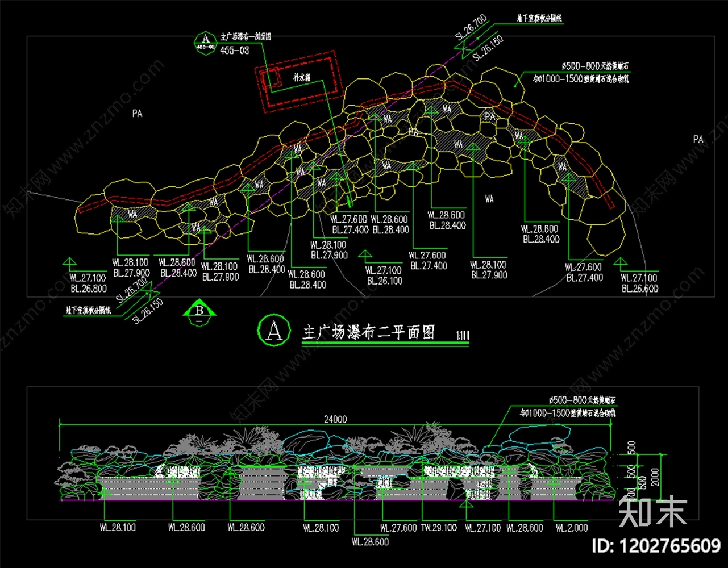Click the BL.26.100 level label
The width and height of the screenshot is (728, 568).
385,281
